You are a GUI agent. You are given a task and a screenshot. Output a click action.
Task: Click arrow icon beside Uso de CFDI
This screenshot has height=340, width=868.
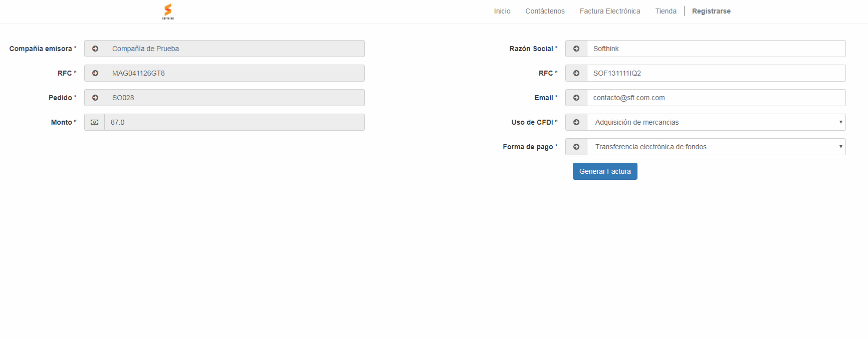coord(576,122)
